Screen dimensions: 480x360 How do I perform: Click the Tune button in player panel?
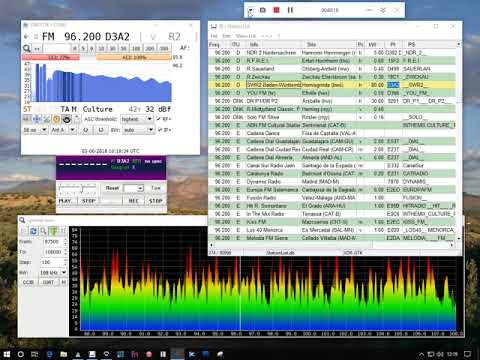(156, 188)
